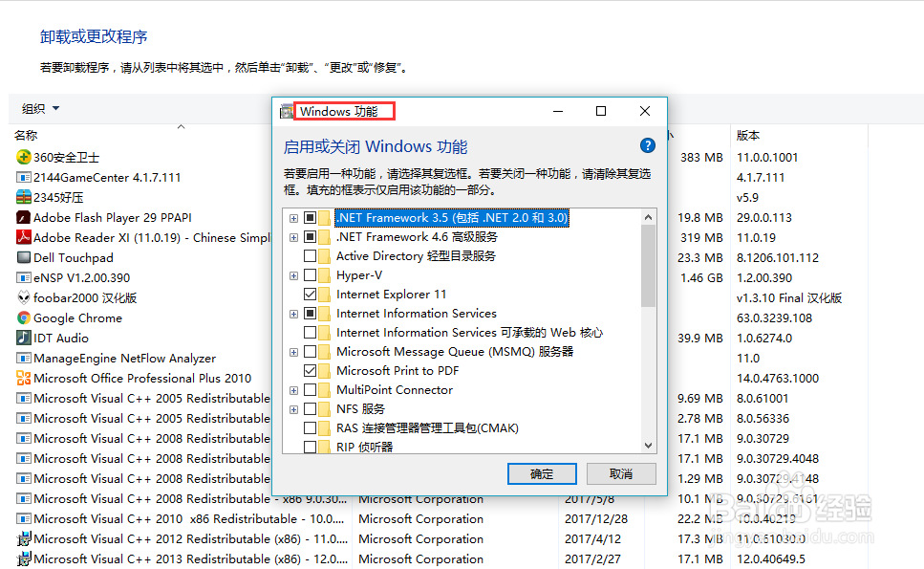Click the 取消 button
This screenshot has height=569, width=924.
621,474
